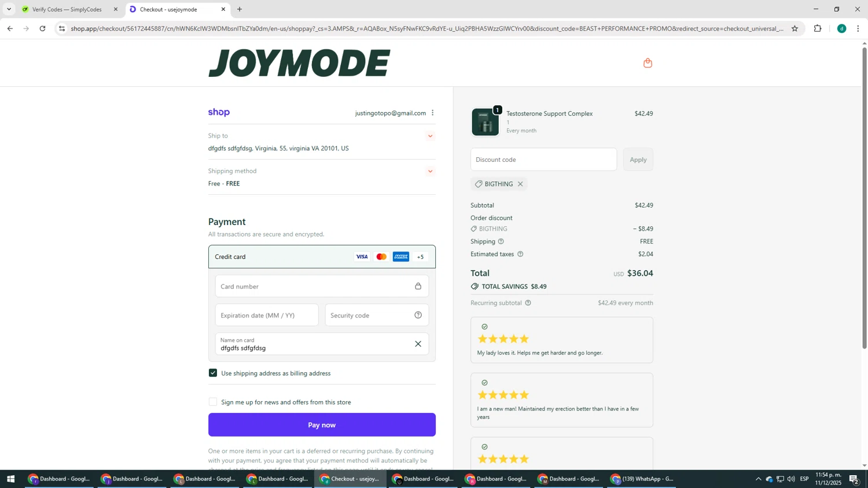The height and width of the screenshot is (488, 868).
Task: Click the ESP language indicator
Action: (804, 479)
